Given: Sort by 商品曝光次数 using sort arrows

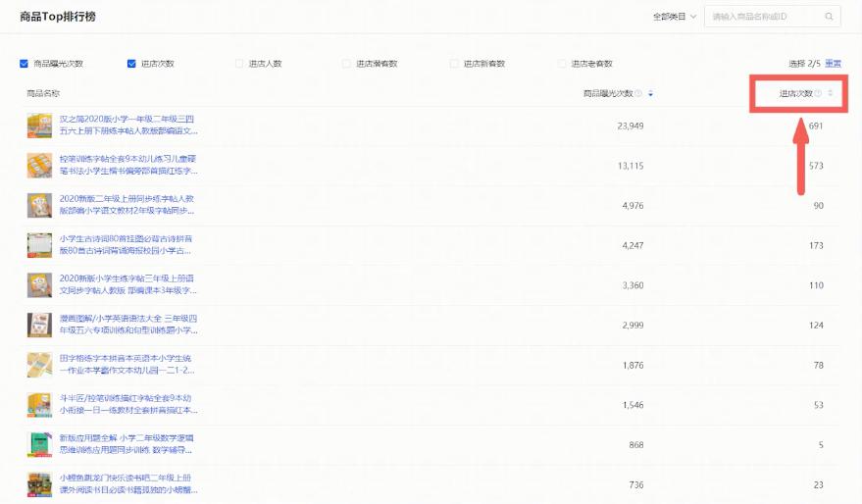Looking at the screenshot, I should coord(650,93).
